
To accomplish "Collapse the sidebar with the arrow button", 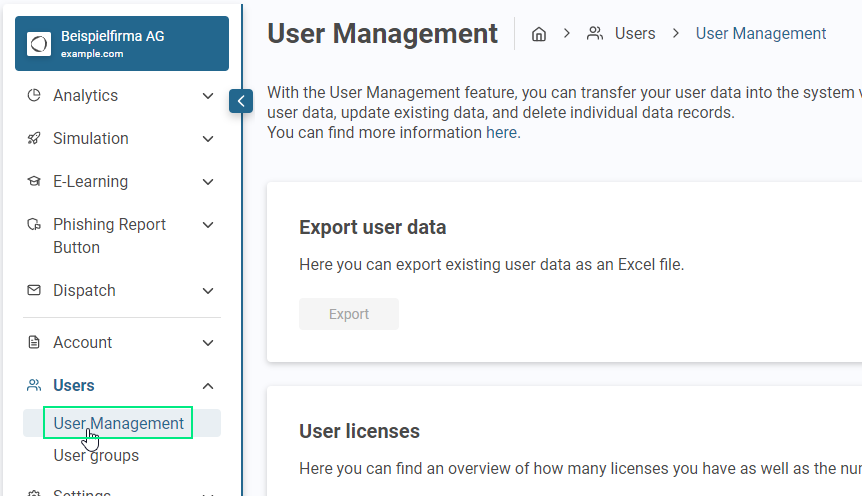I will (241, 101).
